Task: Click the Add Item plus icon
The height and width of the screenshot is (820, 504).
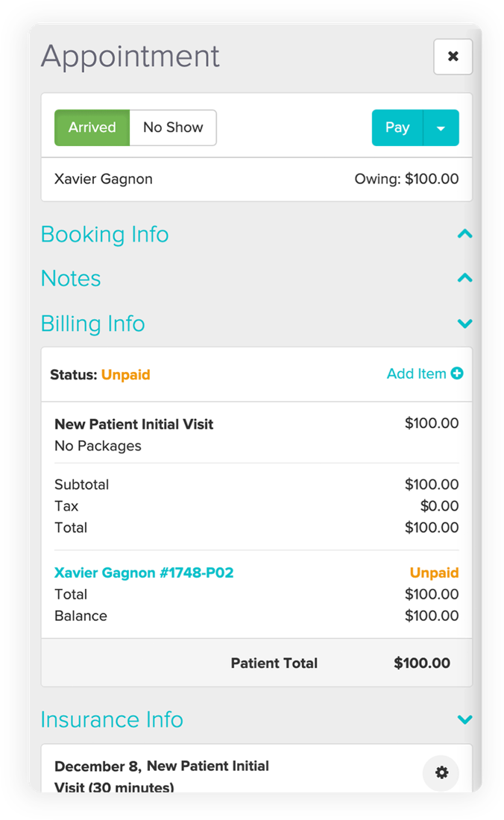Action: click(x=457, y=373)
